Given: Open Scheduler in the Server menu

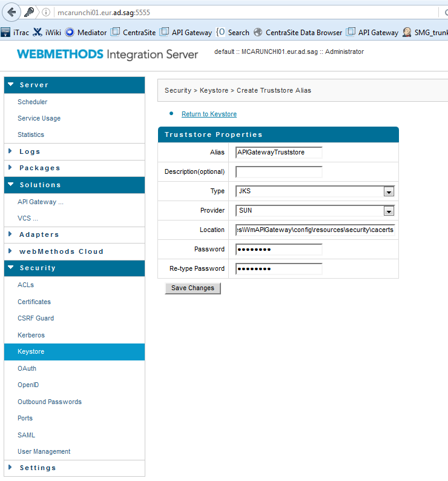Looking at the screenshot, I should (33, 102).
